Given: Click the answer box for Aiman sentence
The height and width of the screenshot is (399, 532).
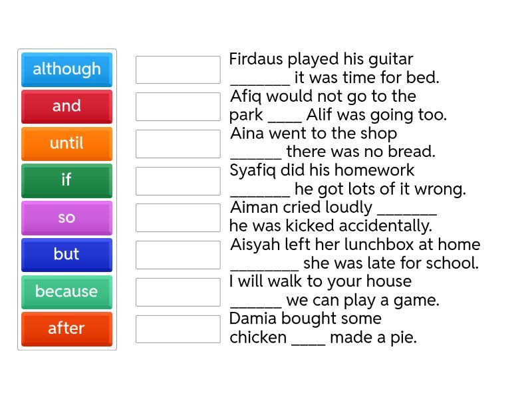Looking at the screenshot, I should pos(178,217).
